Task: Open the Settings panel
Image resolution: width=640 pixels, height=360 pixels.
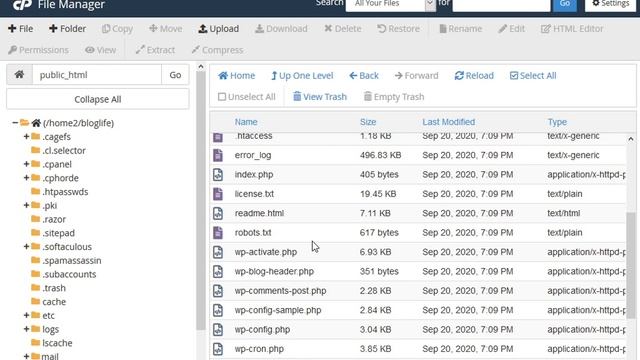Action: pyautogui.click(x=611, y=4)
